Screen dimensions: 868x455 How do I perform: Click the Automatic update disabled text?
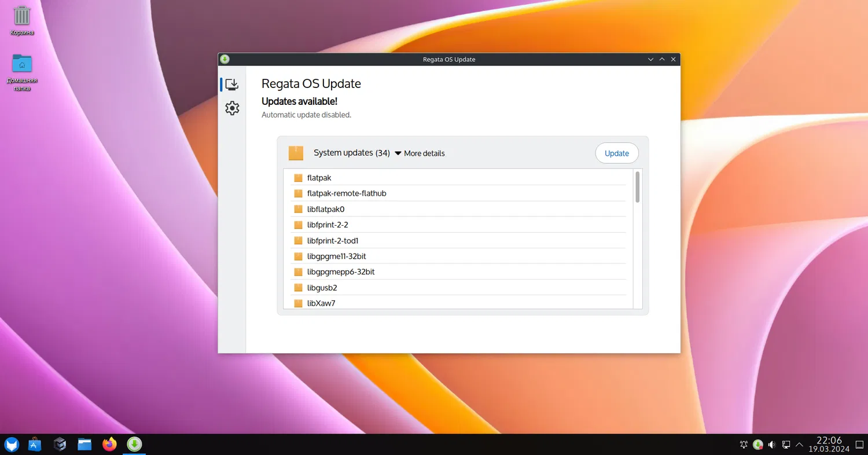click(x=306, y=115)
